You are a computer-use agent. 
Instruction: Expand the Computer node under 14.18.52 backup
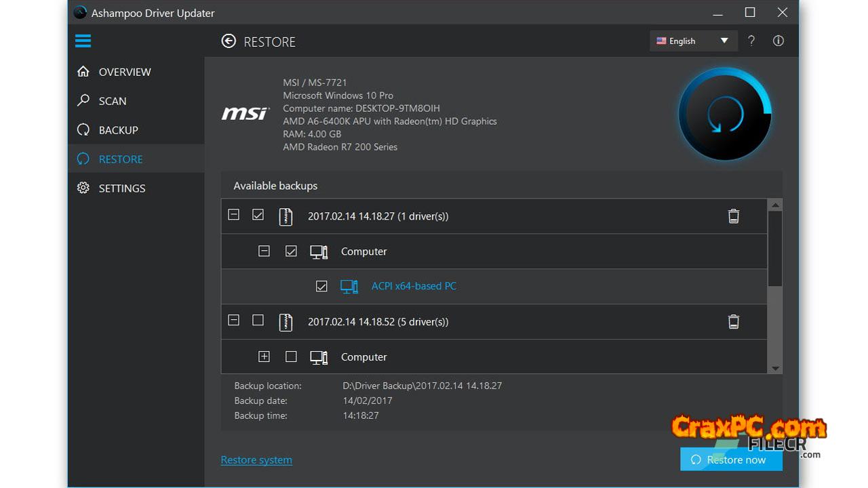(264, 357)
